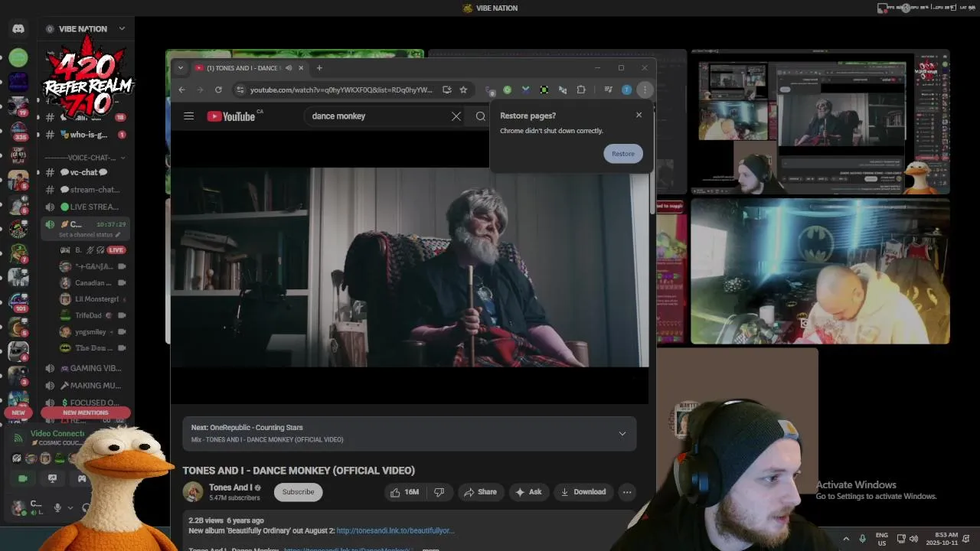Toggle Discord camera on
Viewport: 980px width, 551px height.
pos(23,478)
